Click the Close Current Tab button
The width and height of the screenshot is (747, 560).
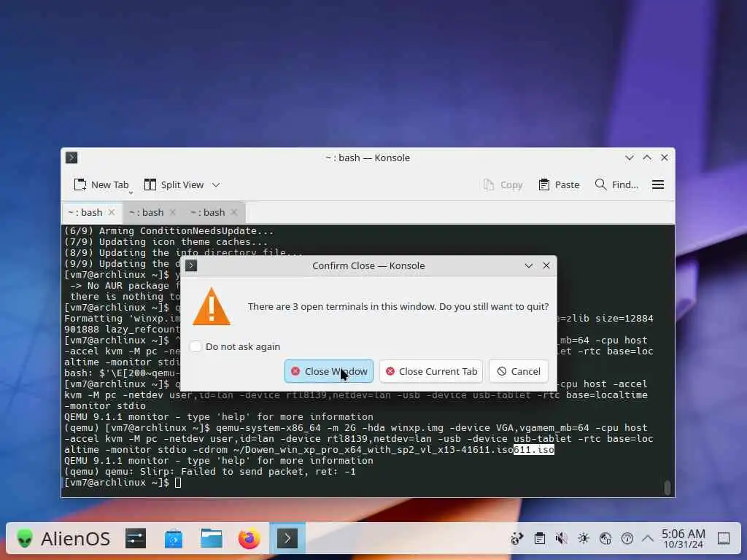[431, 371]
